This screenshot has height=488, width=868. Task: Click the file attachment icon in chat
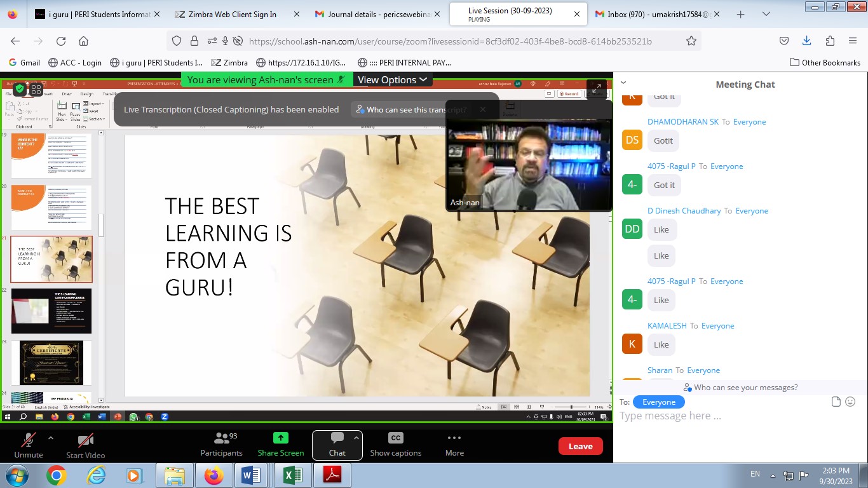coord(836,402)
